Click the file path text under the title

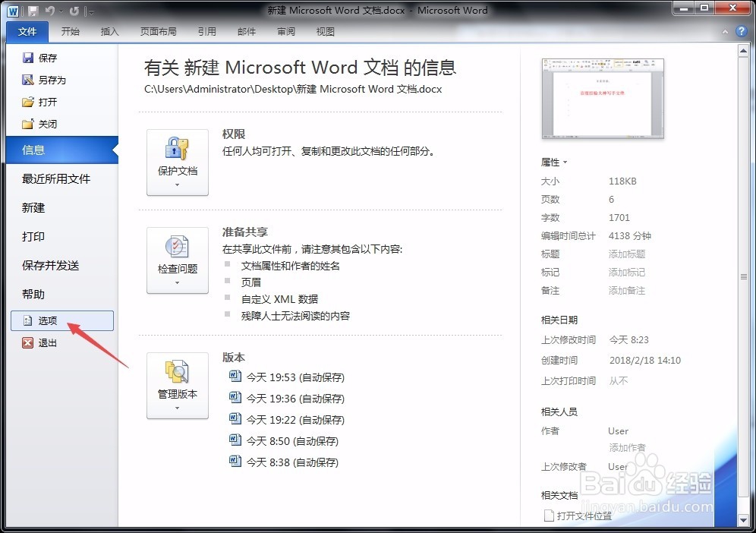pos(293,90)
